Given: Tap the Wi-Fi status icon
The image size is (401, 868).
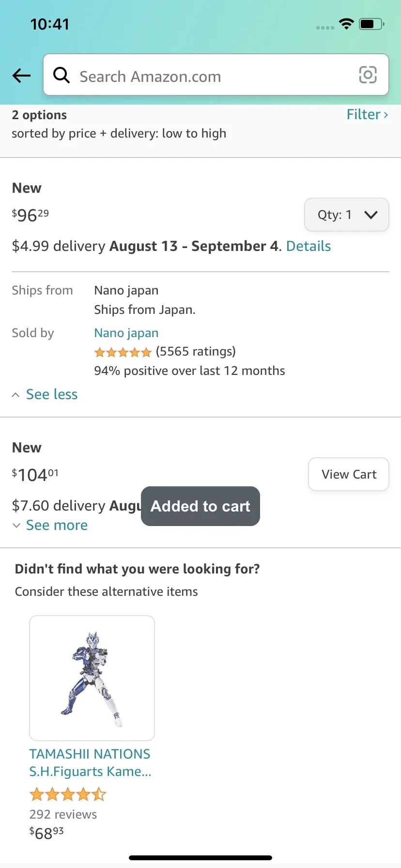Looking at the screenshot, I should tap(346, 24).
